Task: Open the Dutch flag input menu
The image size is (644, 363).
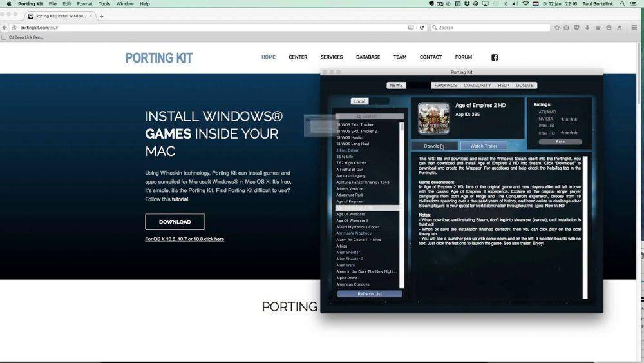Action: [536, 4]
